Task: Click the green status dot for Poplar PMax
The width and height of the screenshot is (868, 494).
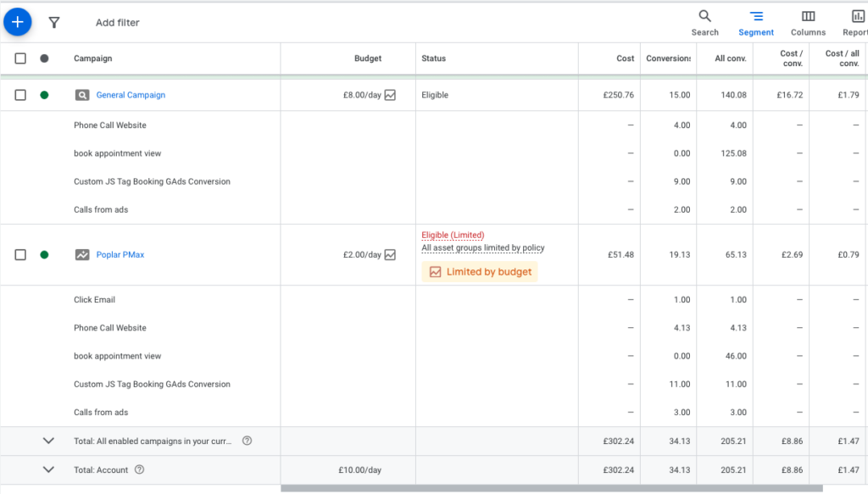Action: click(x=44, y=255)
